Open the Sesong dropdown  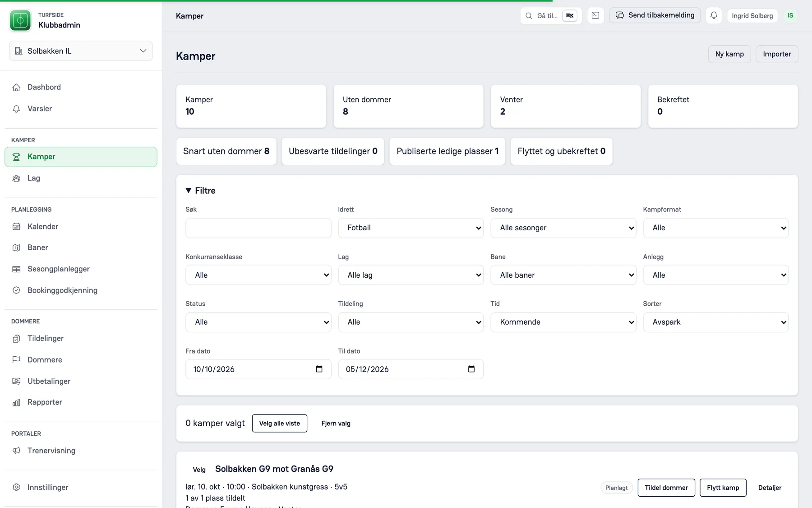pyautogui.click(x=563, y=228)
